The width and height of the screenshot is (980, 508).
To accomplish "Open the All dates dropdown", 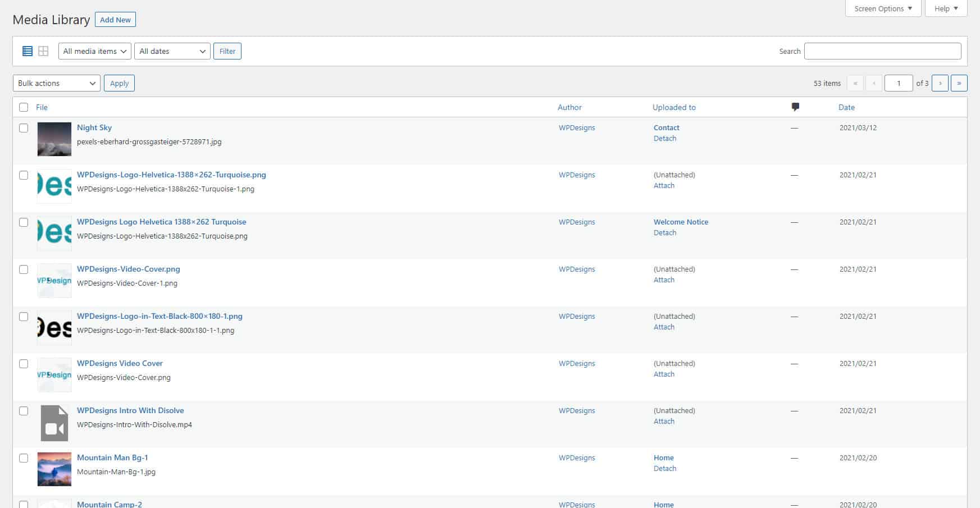I will pos(172,51).
